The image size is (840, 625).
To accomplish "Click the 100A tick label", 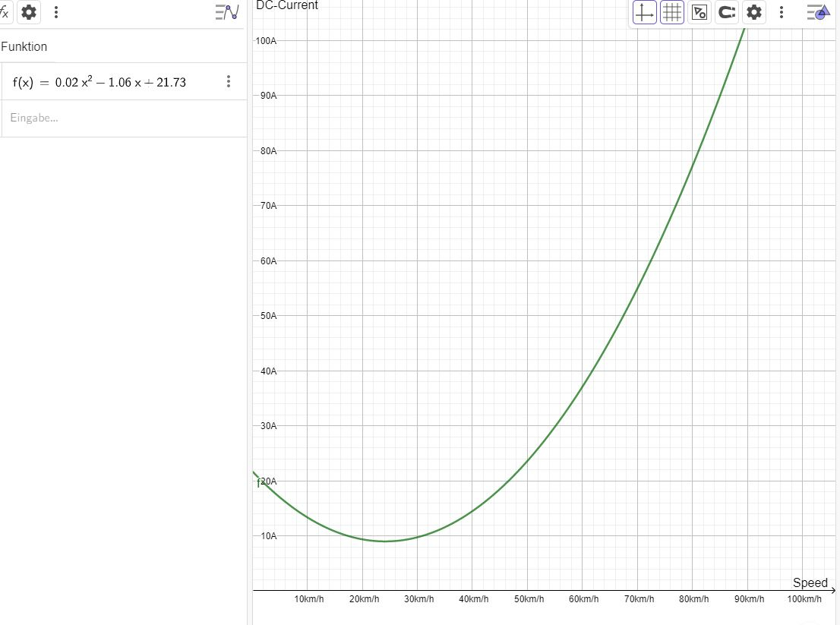I will 267,40.
